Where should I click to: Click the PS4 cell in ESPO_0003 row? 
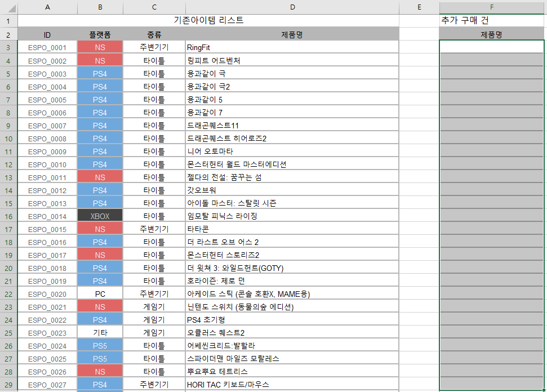pos(100,74)
